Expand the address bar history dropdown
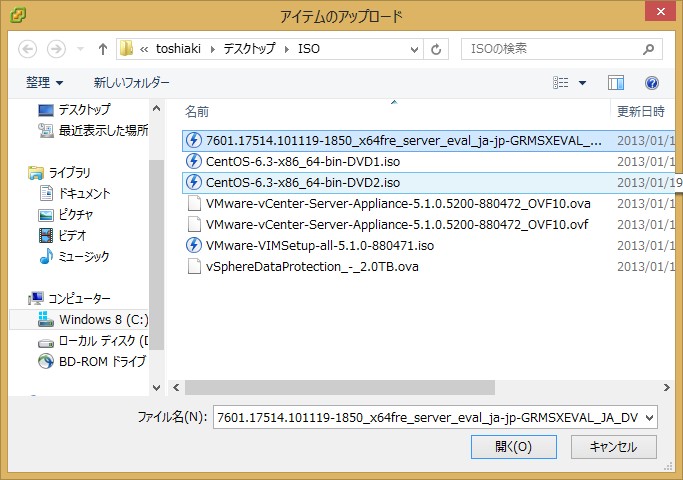The height and width of the screenshot is (480, 683). (x=414, y=50)
